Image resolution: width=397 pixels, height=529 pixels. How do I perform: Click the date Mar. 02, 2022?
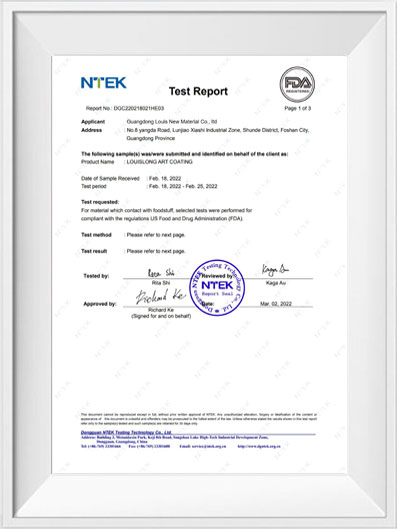tap(276, 304)
